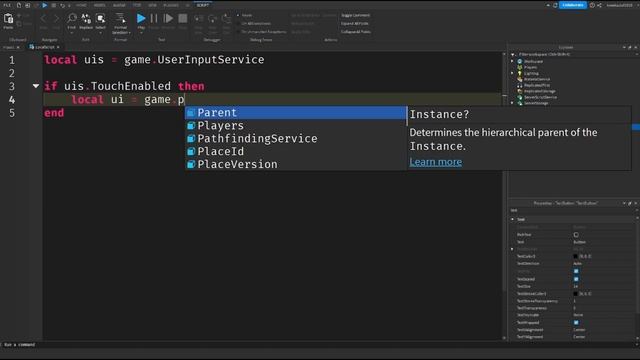Collapse the if-block fold arrow on line 3
Viewport: 640px width, 360px height.
click(36, 86)
